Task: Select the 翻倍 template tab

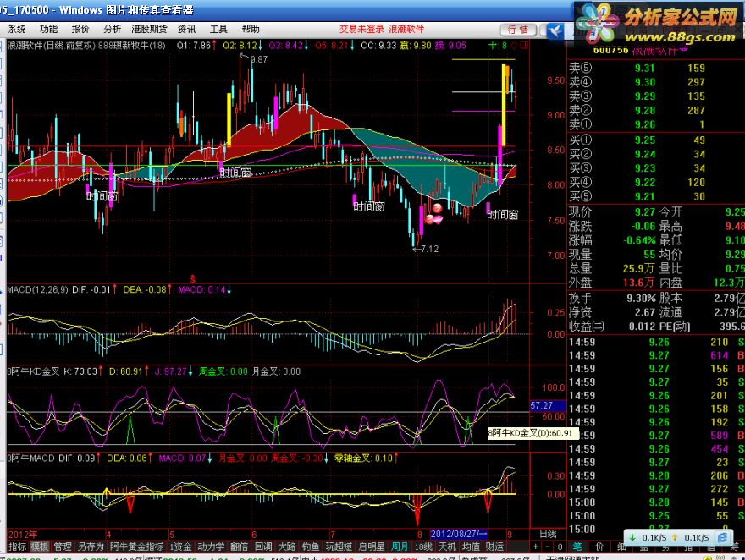Action: point(240,546)
